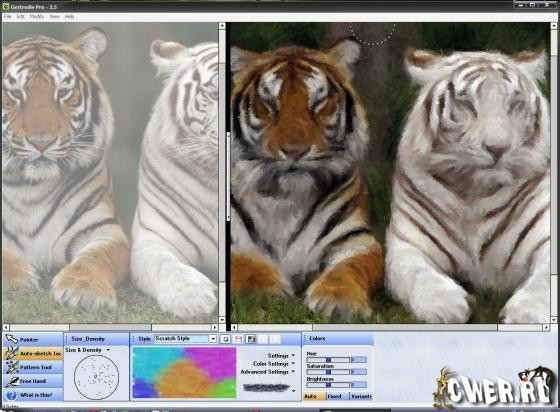
Task: Click the What is this? help button
Action: point(33,395)
